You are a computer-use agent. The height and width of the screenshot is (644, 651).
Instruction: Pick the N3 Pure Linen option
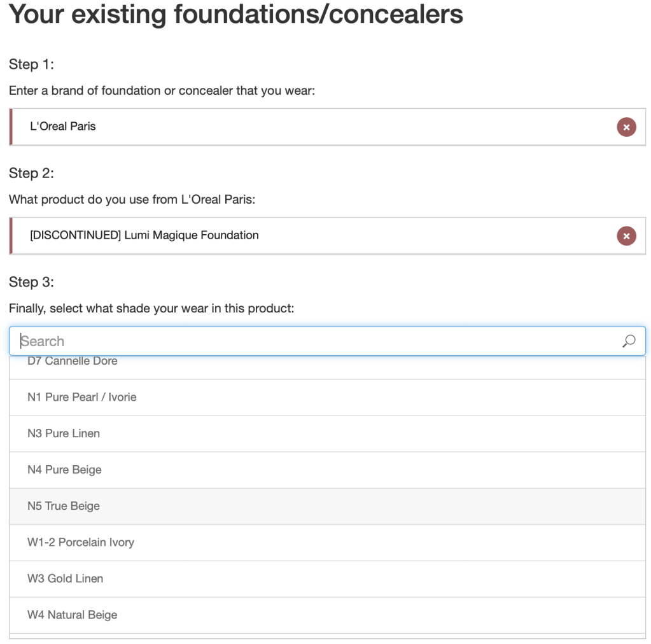click(64, 433)
